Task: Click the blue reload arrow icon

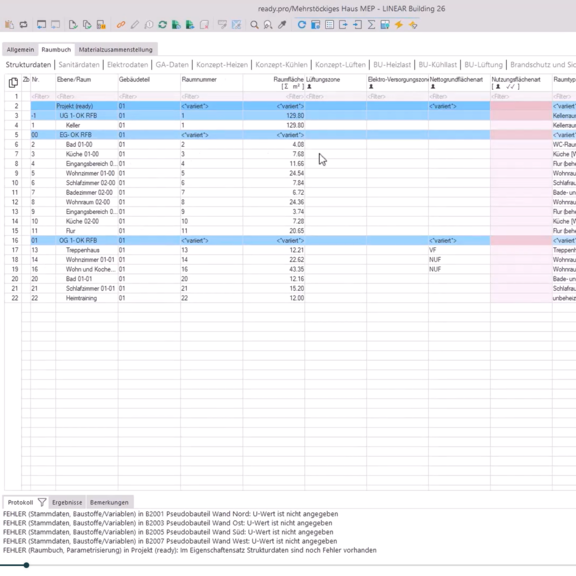Action: click(x=302, y=25)
